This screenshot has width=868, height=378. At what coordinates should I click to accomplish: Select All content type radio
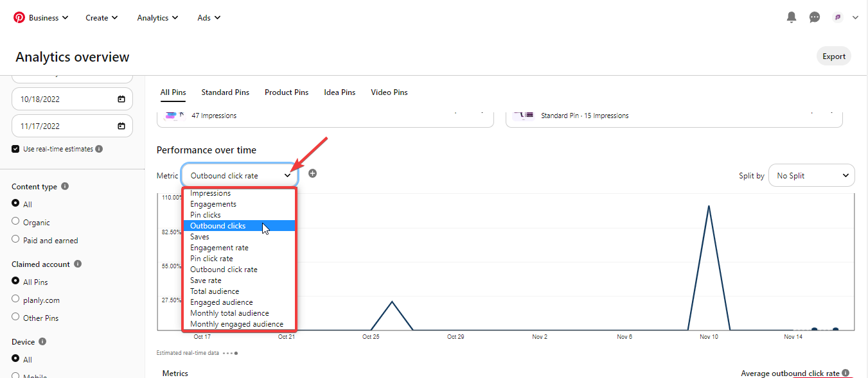click(x=15, y=203)
